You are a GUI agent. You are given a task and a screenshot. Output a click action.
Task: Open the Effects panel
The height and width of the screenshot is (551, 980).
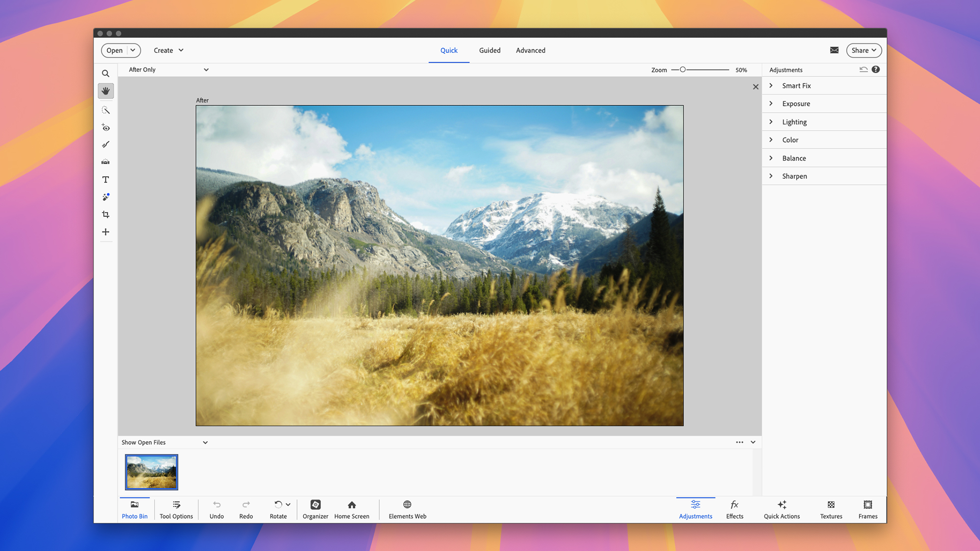(x=735, y=509)
